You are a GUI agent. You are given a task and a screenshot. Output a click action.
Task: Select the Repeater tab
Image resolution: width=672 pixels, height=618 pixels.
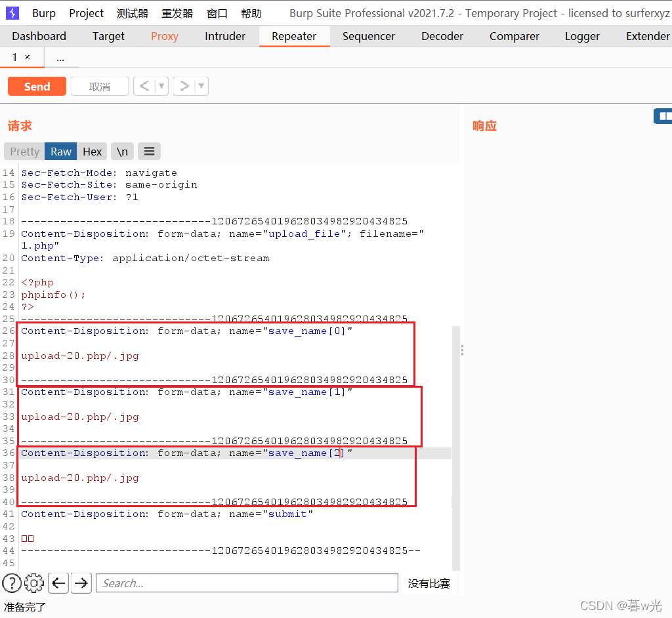tap(294, 37)
